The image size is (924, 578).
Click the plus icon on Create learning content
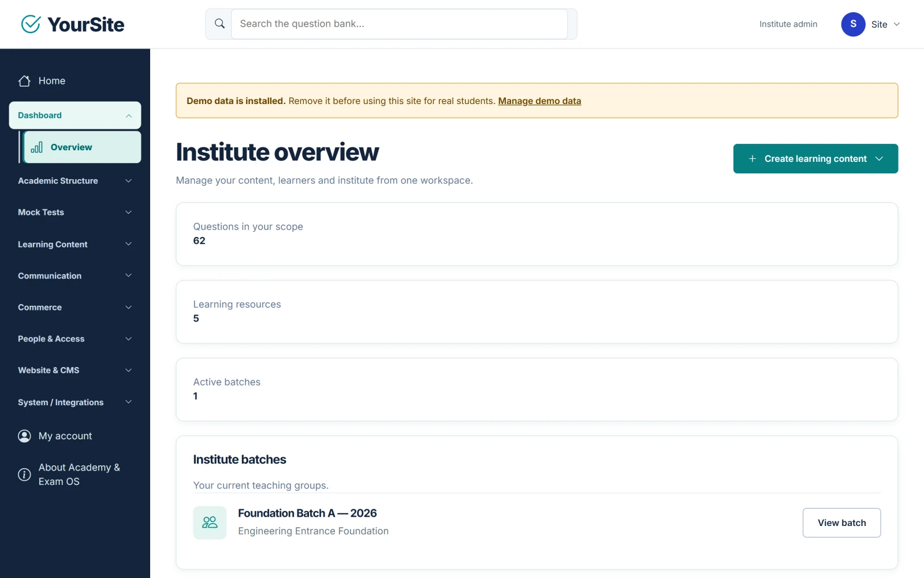click(752, 158)
